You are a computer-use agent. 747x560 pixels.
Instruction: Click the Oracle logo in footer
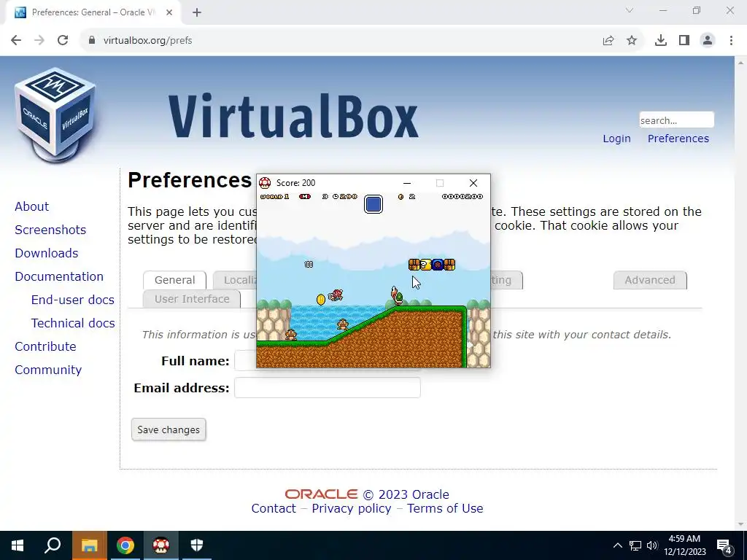321,494
